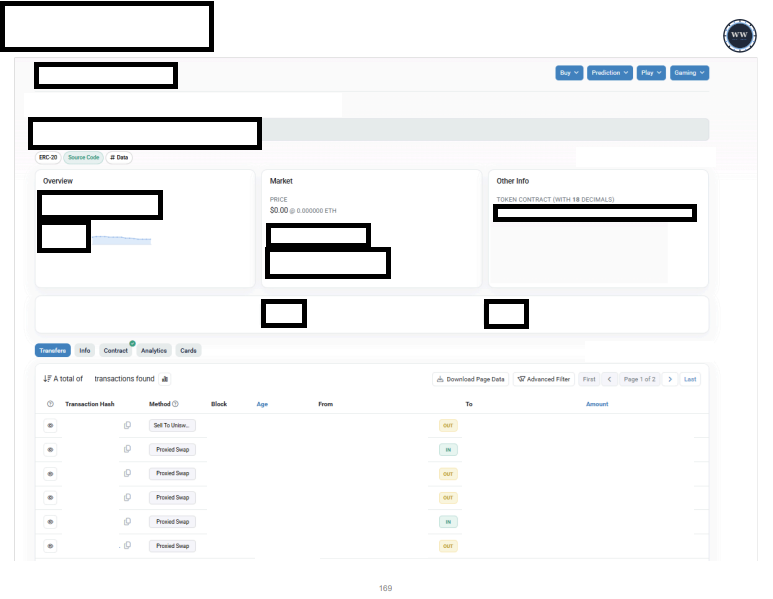773x599 pixels.
Task: Click the # Data tag
Action: pos(119,158)
